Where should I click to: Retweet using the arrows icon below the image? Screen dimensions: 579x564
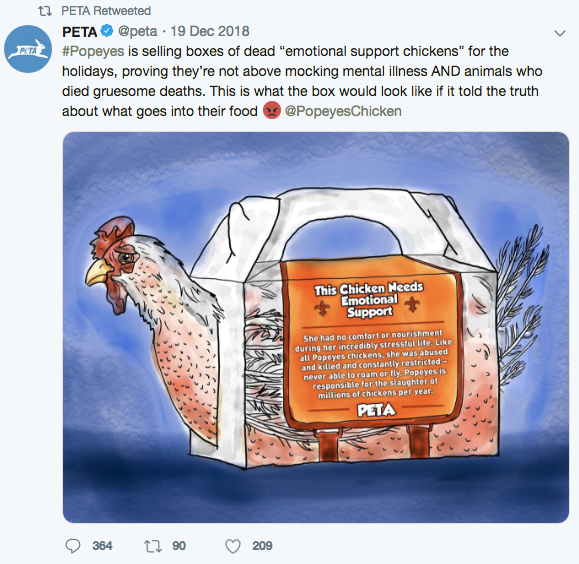point(153,546)
